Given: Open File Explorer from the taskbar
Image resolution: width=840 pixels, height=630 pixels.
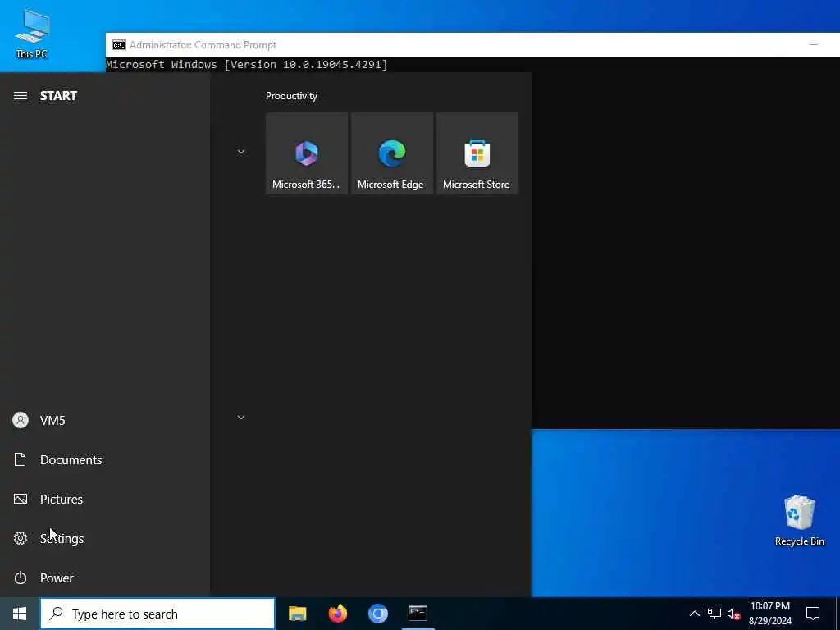Looking at the screenshot, I should pos(297,614).
